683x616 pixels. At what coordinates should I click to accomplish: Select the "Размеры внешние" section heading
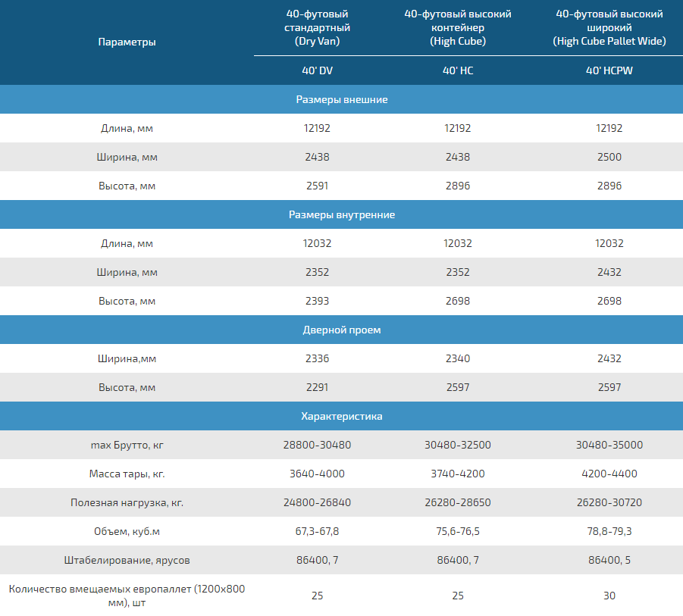341,100
